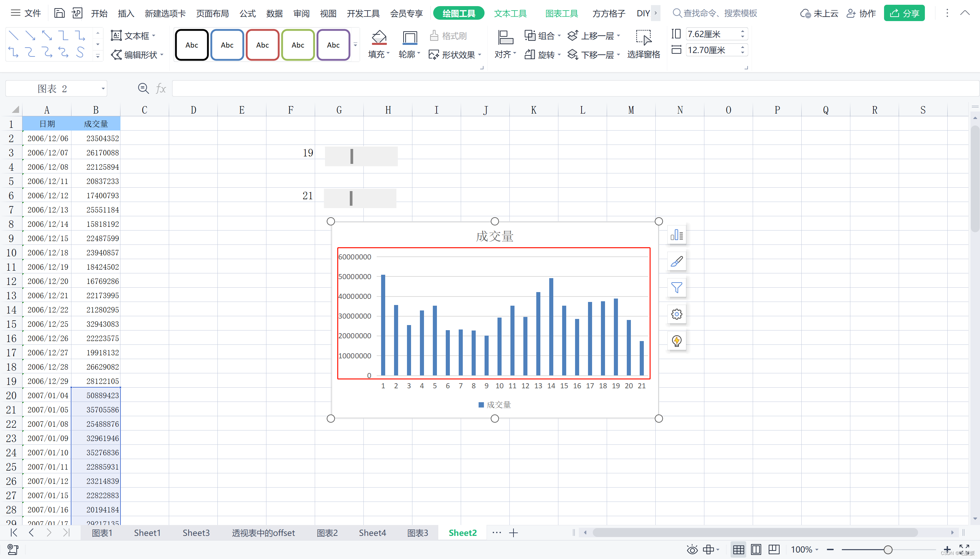Click the save file icon
Screen dimensions: 980x559
[59, 14]
